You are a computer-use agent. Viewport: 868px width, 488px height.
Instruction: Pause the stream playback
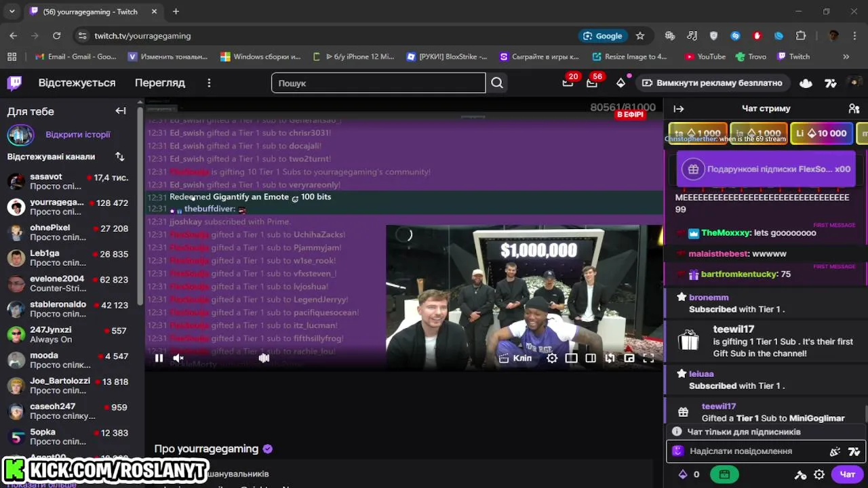[159, 358]
